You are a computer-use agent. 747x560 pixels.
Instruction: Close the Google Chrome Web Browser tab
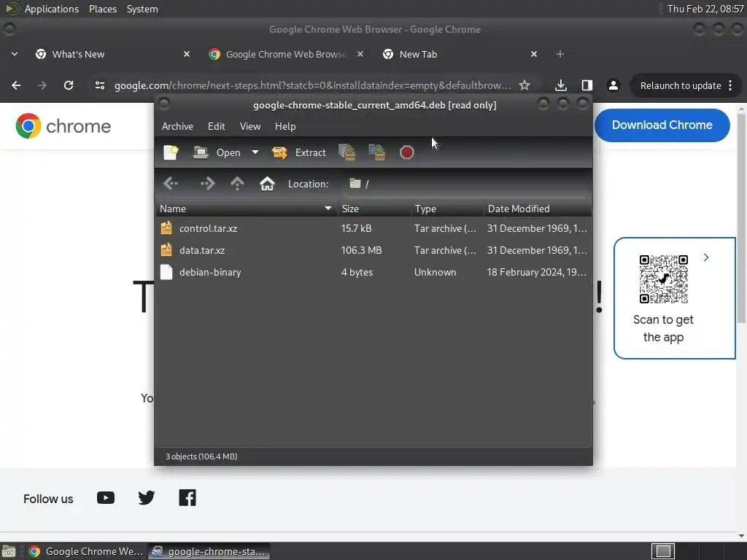coord(360,54)
